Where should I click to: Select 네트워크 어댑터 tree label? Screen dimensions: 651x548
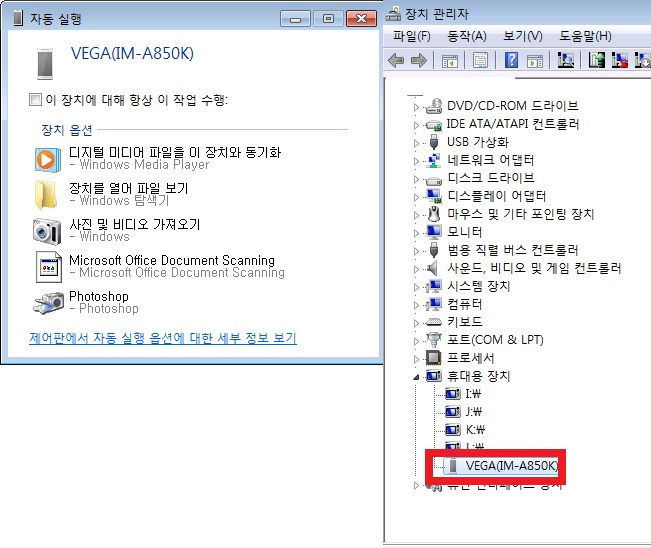(x=490, y=160)
